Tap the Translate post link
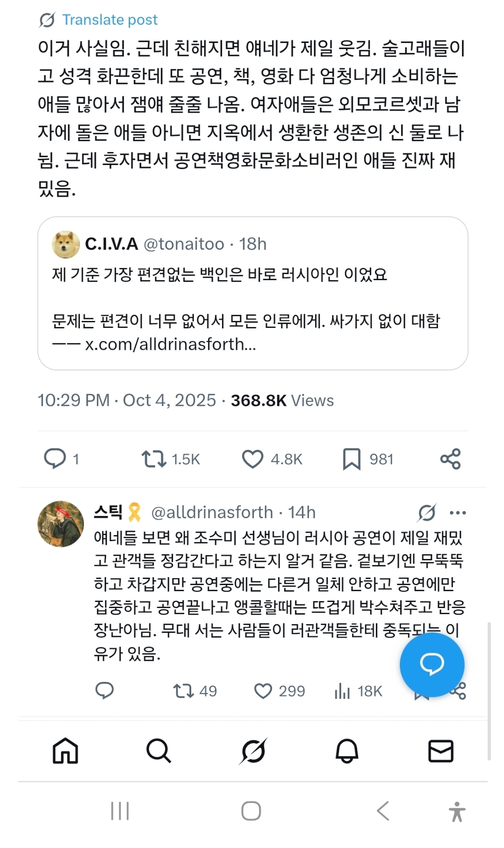Viewport: 504px width, 848px height. click(109, 20)
